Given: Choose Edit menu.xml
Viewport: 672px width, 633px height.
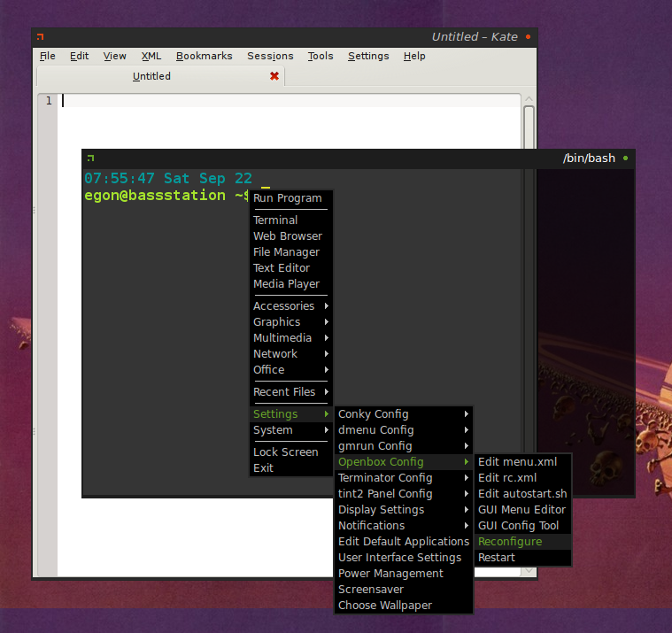Looking at the screenshot, I should (523, 461).
